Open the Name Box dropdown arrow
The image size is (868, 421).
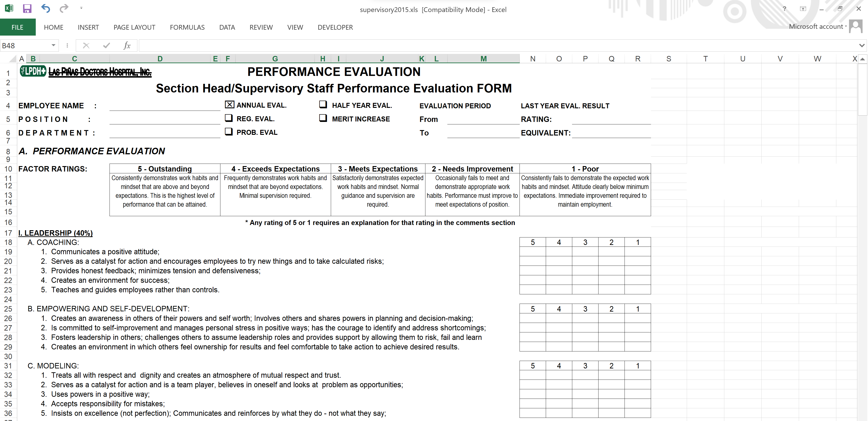click(x=53, y=46)
